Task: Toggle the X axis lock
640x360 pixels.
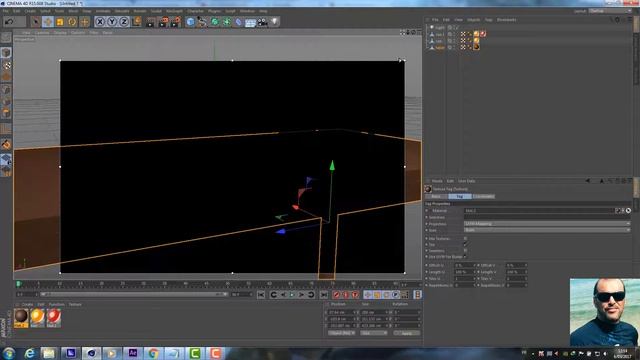Action: [x=100, y=22]
